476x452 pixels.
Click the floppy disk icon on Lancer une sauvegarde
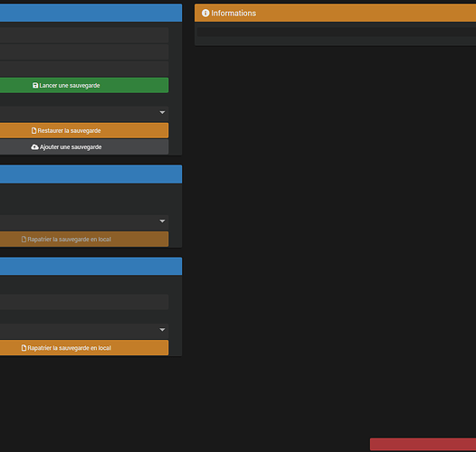[x=35, y=86]
